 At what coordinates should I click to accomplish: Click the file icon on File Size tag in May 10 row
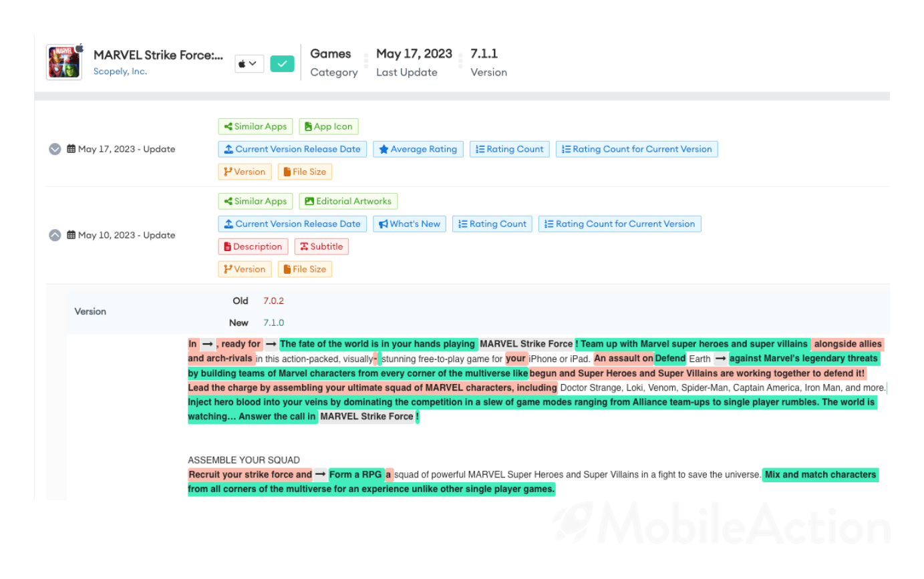pyautogui.click(x=287, y=269)
